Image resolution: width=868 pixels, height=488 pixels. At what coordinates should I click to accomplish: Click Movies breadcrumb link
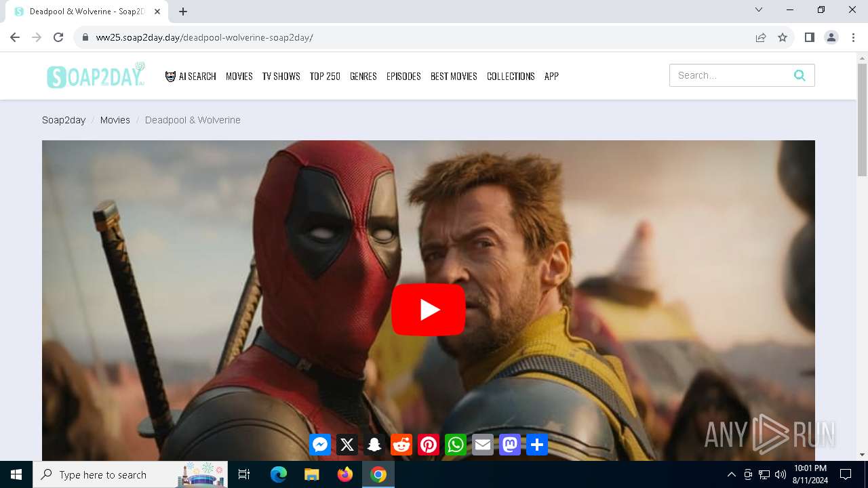(115, 120)
